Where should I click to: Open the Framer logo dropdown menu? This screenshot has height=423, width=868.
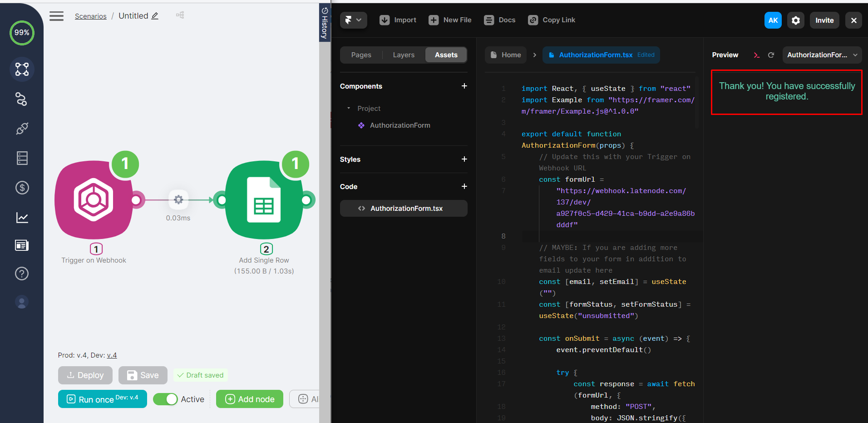(353, 20)
